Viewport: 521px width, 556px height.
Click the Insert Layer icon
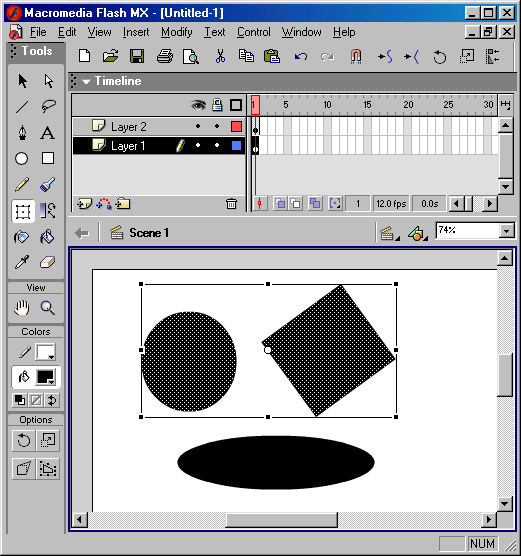(x=84, y=204)
